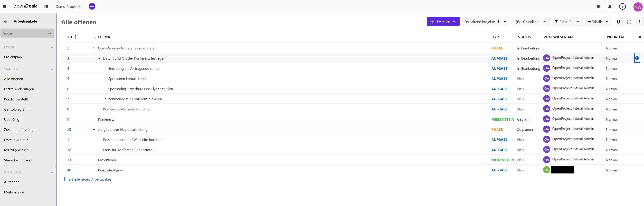Click the purple plus quick-add button
Screen dimensions: 644x206
(x=92, y=6)
